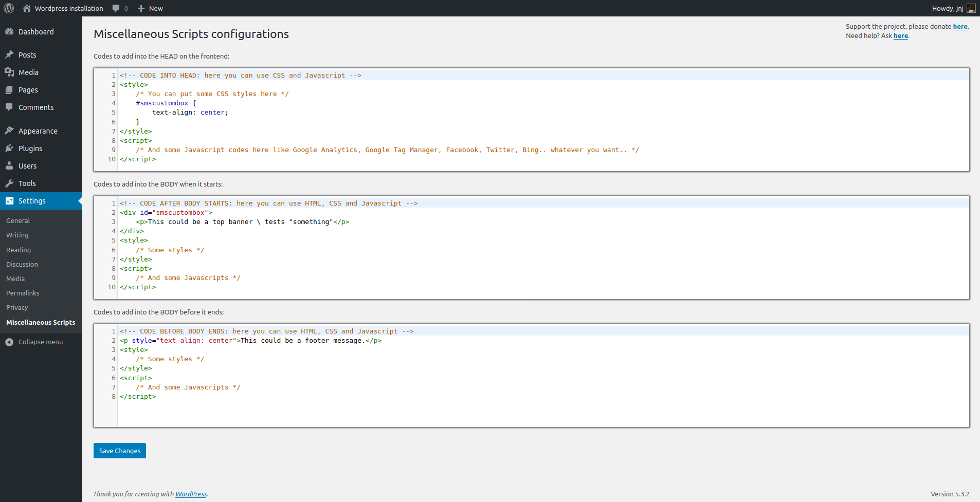Click the Pages icon in sidebar
The image size is (980, 502).
click(x=9, y=89)
